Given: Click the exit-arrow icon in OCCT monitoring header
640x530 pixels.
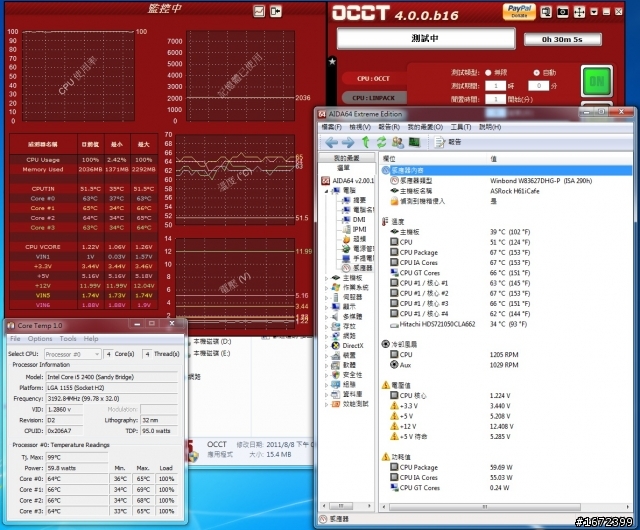Looking at the screenshot, I should pos(276,11).
